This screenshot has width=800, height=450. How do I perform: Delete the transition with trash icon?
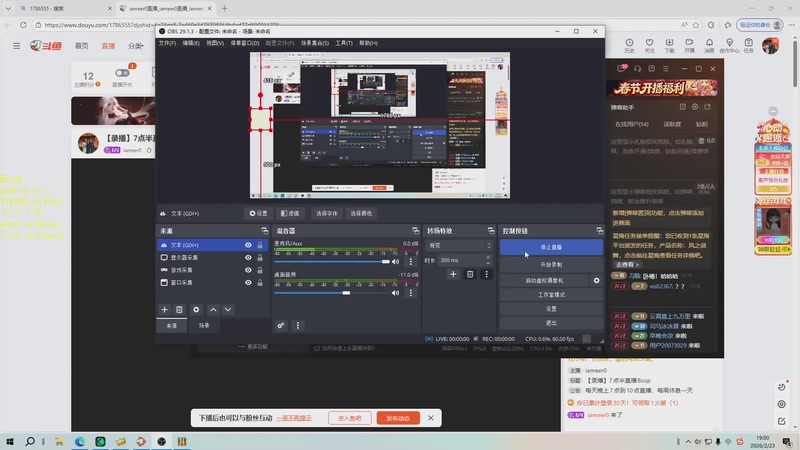coord(470,274)
